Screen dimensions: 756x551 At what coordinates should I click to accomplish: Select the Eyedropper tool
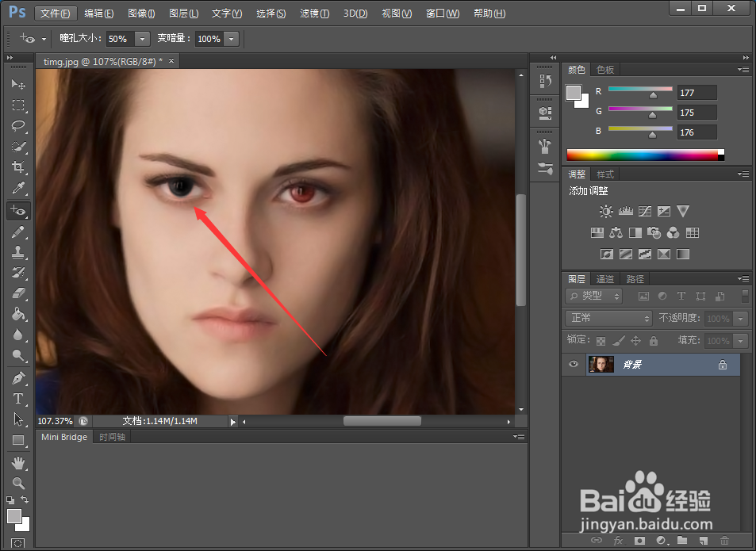pos(18,188)
